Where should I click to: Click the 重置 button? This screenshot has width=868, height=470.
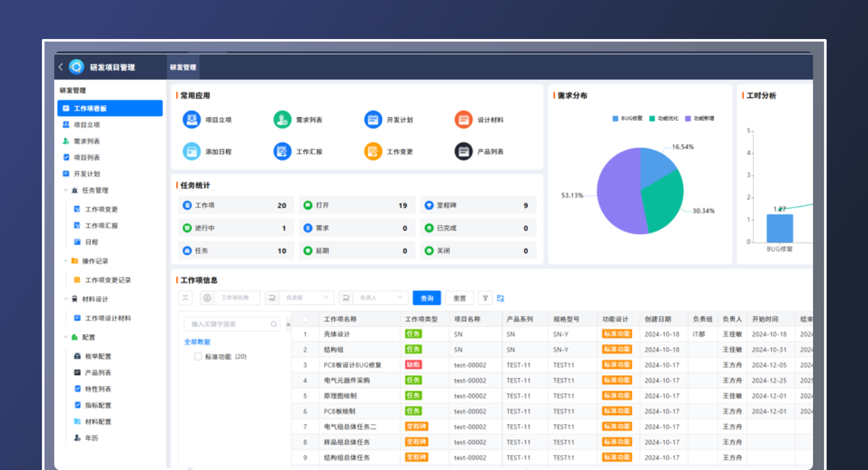[460, 298]
